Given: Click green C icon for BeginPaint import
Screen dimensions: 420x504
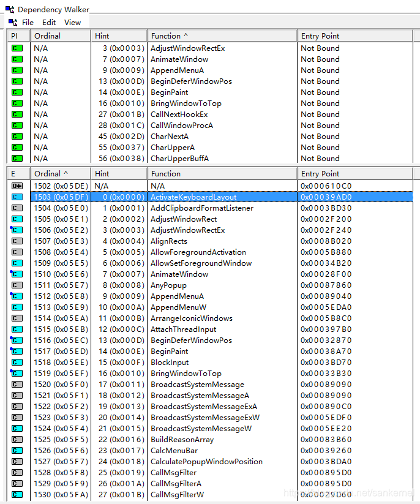Looking at the screenshot, I should coord(17,92).
